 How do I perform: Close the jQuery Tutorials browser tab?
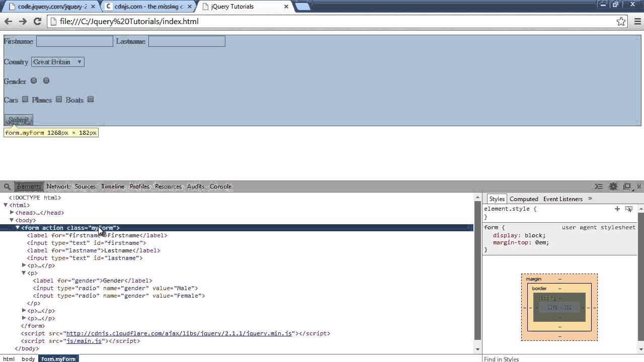tap(286, 7)
